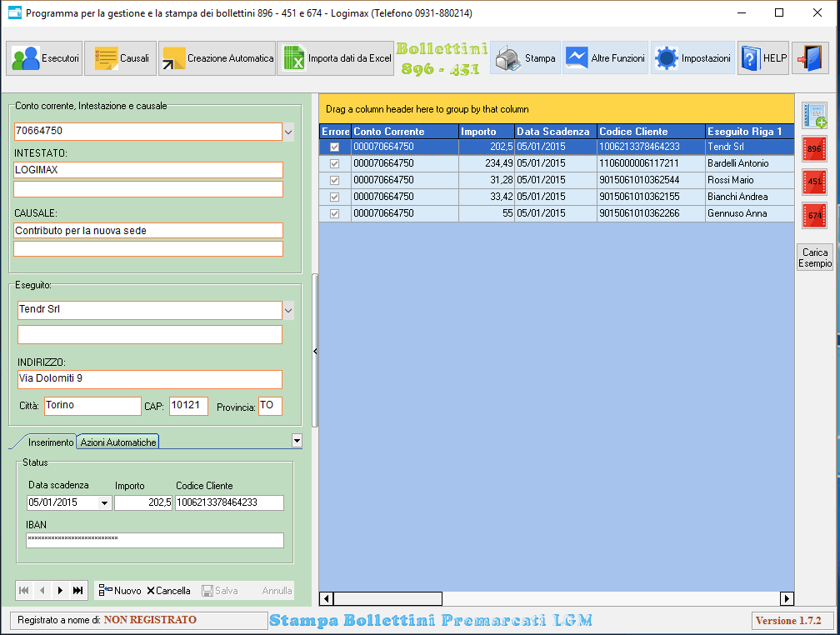
Task: Expand the conto corrente 70664750 dropdown
Action: 288,132
